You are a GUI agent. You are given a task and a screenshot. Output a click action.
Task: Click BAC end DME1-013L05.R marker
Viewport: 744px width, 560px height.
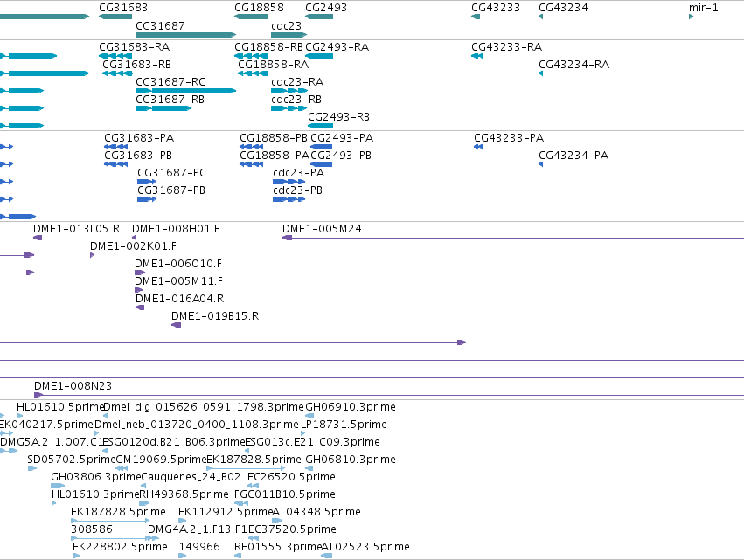(38, 238)
